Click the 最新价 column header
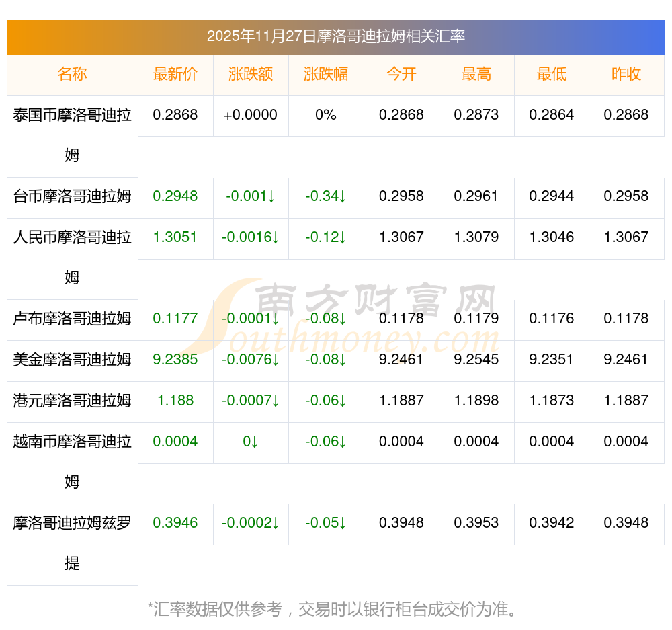The height and width of the screenshot is (630, 672). point(175,75)
